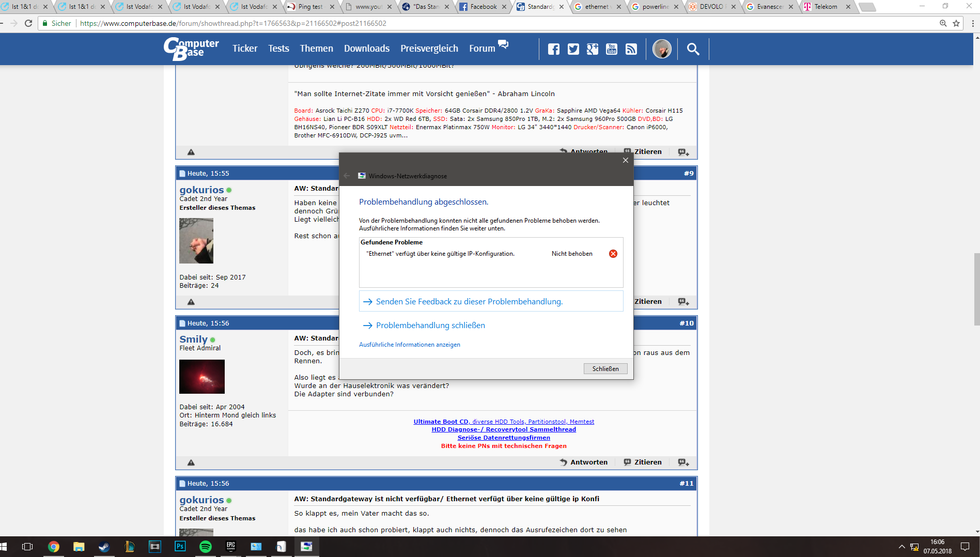The width and height of the screenshot is (980, 557).
Task: Switch to the Ping test tab
Action: pos(310,7)
